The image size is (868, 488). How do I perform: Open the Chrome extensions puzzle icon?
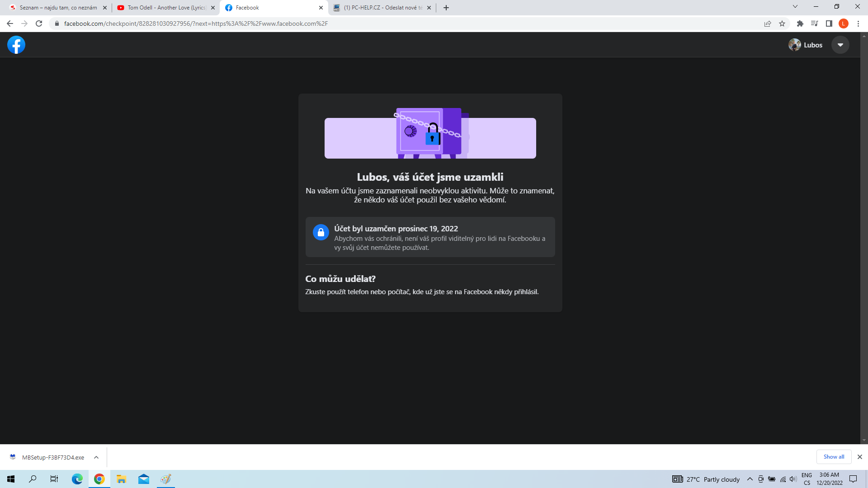[x=800, y=23]
